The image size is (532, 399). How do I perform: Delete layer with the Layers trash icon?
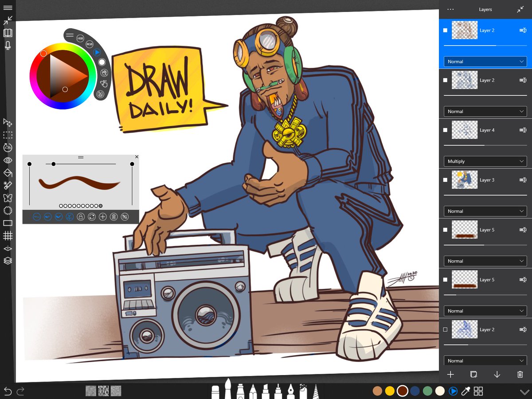point(520,375)
